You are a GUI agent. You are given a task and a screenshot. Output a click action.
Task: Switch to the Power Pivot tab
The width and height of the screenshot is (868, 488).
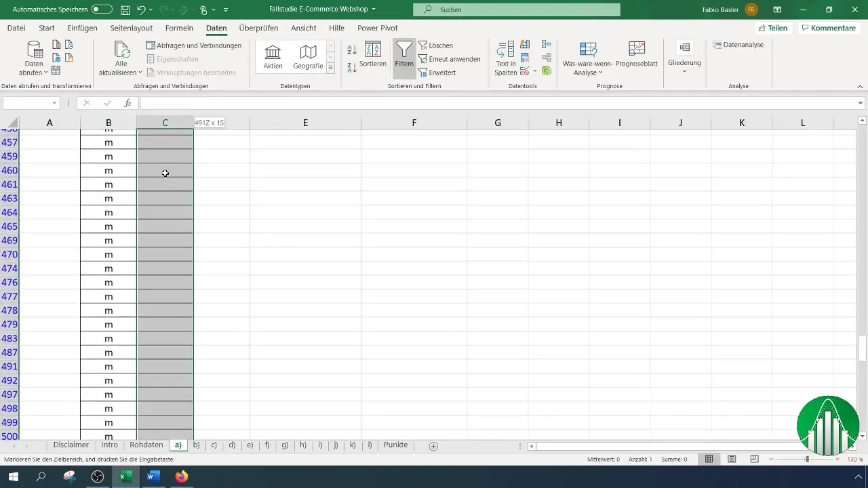[377, 28]
